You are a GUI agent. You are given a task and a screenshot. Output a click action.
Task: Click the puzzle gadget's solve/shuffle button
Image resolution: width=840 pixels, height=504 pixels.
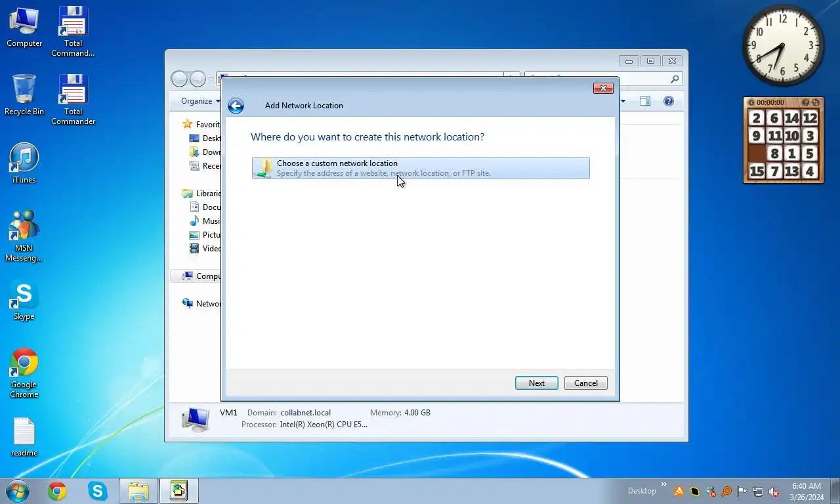click(816, 102)
